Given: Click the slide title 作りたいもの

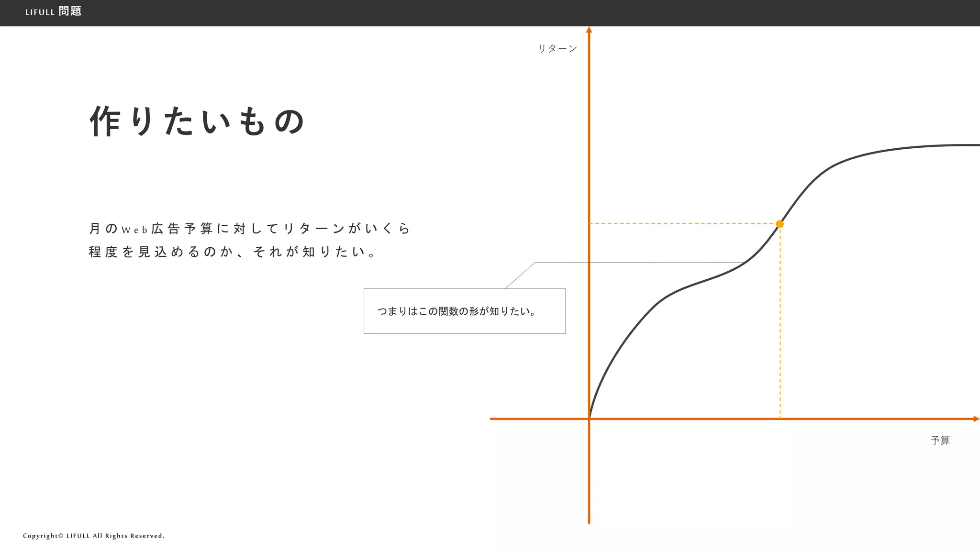Looking at the screenshot, I should pyautogui.click(x=197, y=121).
